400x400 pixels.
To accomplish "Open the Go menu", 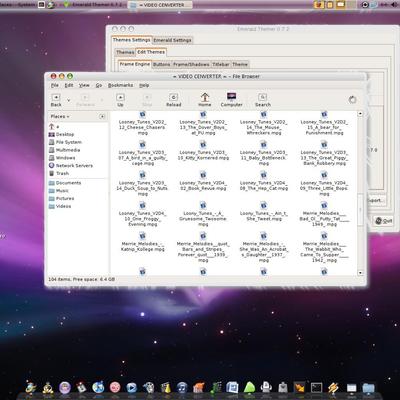I will tap(99, 85).
